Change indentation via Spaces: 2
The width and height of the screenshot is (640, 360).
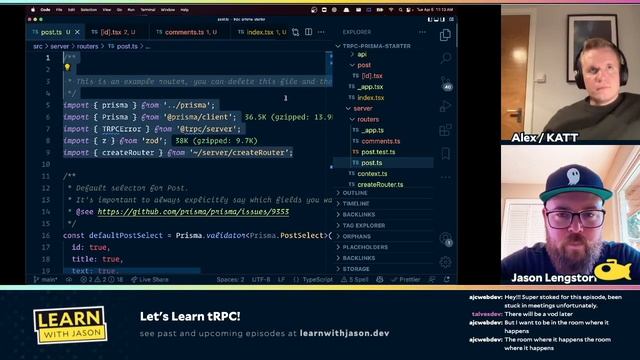pyautogui.click(x=230, y=280)
